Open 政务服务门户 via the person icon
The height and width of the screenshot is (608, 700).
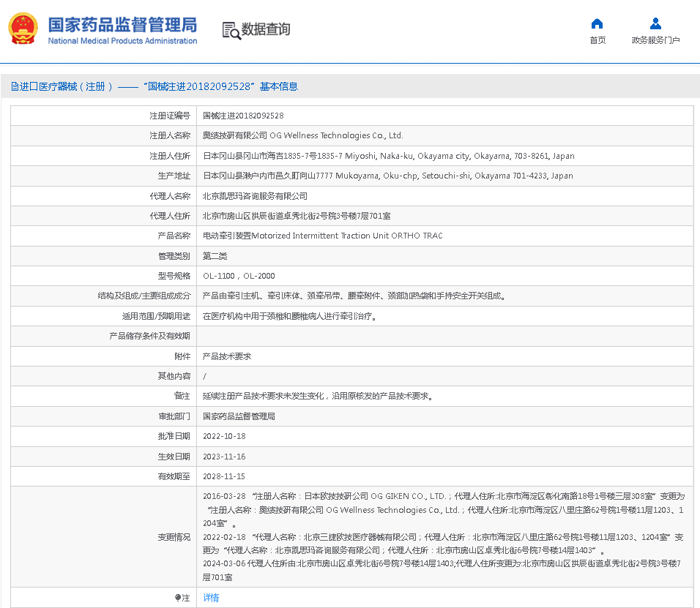pos(655,23)
